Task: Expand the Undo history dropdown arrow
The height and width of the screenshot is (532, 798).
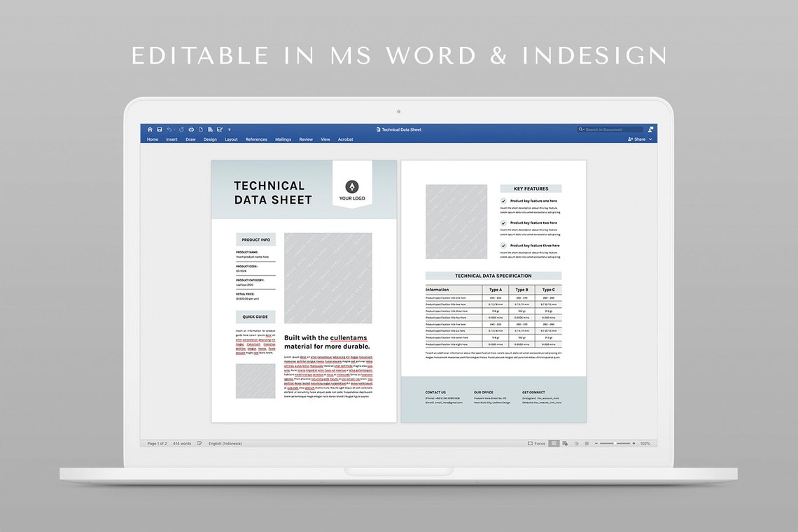Action: pyautogui.click(x=174, y=129)
